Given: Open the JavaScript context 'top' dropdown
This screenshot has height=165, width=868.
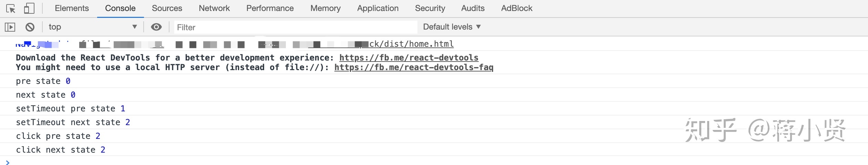Looking at the screenshot, I should click(x=93, y=27).
